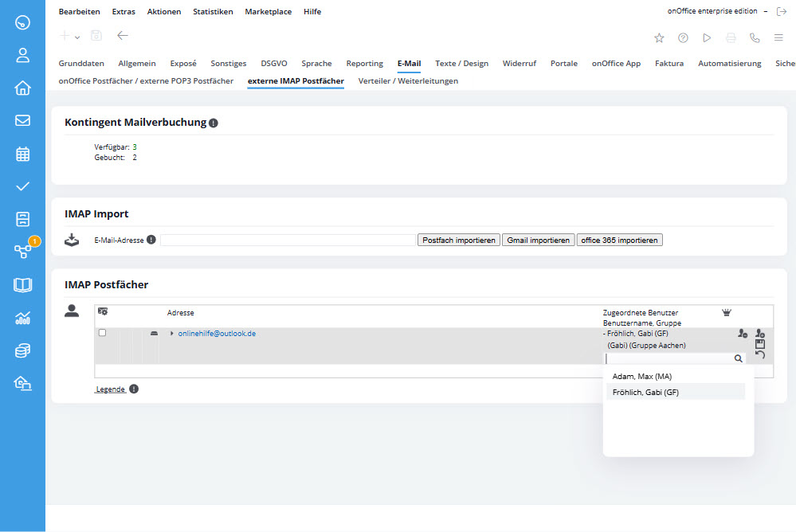Select Adam, Max (MA) from user list
The width and height of the screenshot is (796, 532).
tap(642, 376)
